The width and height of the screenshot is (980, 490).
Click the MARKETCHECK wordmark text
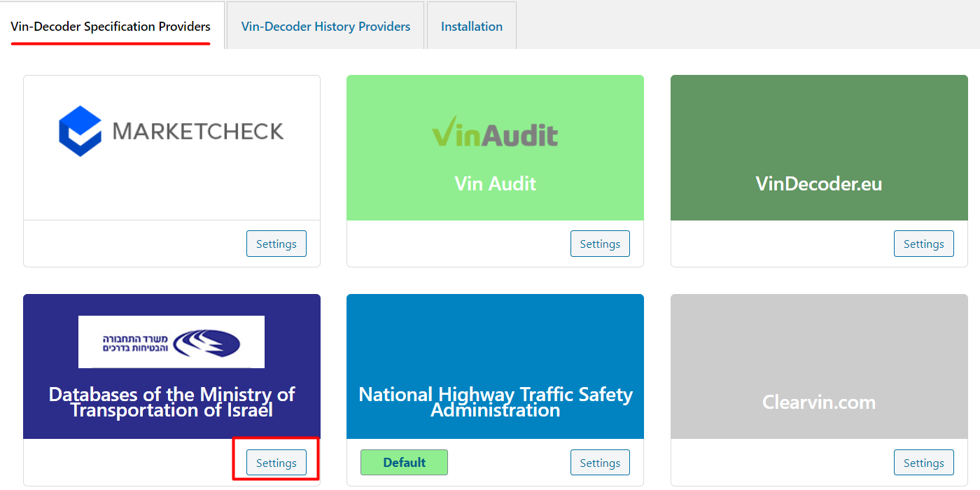pyautogui.click(x=198, y=132)
